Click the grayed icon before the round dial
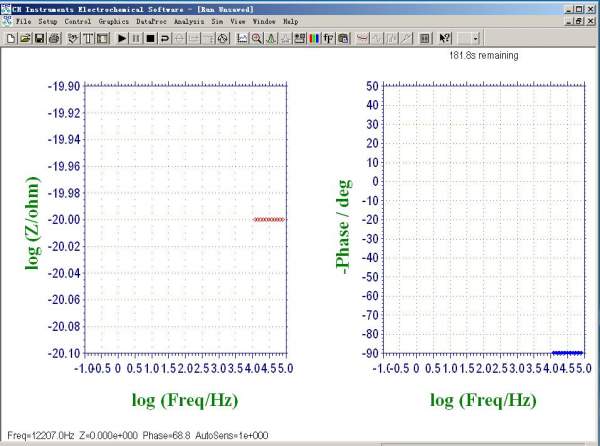The height and width of the screenshot is (446, 600). 209,38
